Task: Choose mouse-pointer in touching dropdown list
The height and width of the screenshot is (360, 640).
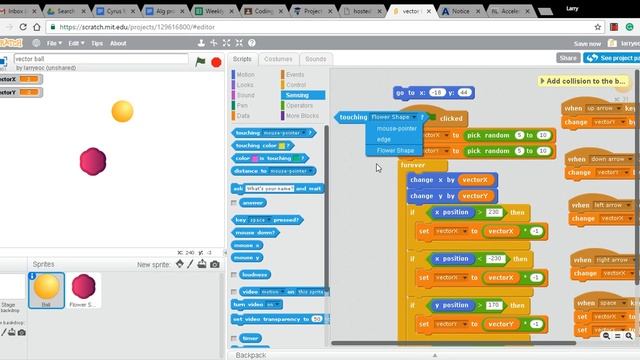Action: [396, 129]
